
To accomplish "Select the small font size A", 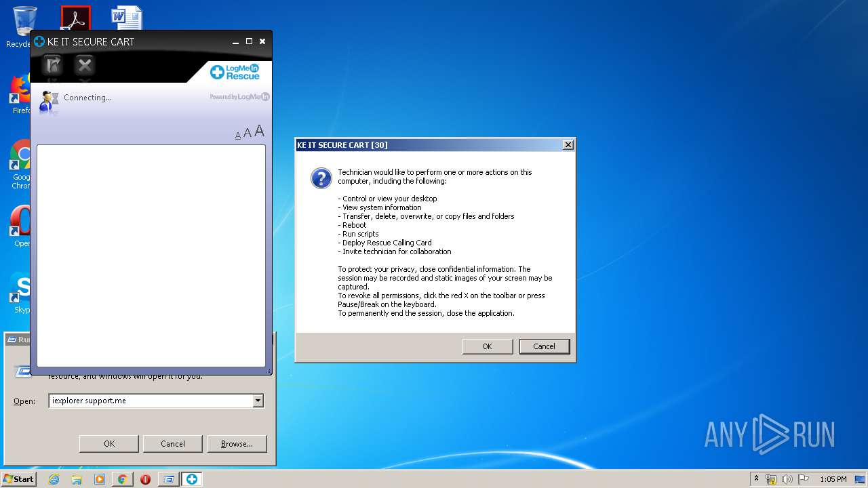I will pos(238,136).
